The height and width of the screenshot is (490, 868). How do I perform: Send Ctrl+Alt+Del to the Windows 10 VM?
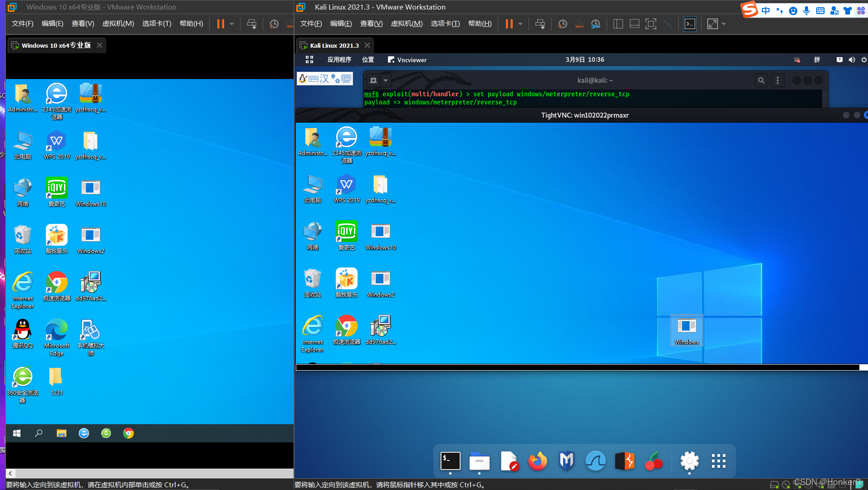[x=251, y=24]
